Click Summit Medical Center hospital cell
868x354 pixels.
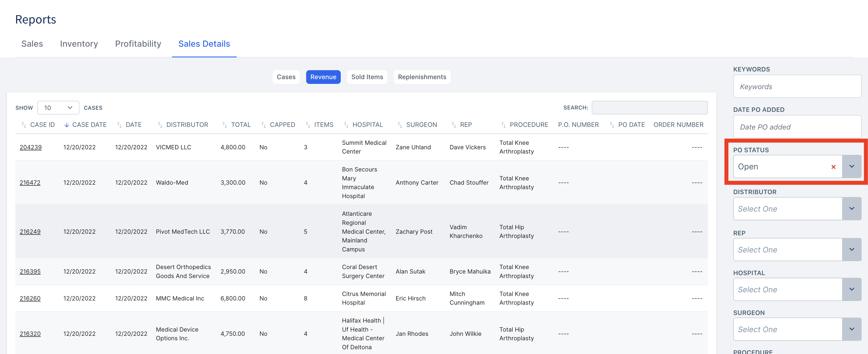[x=364, y=147]
